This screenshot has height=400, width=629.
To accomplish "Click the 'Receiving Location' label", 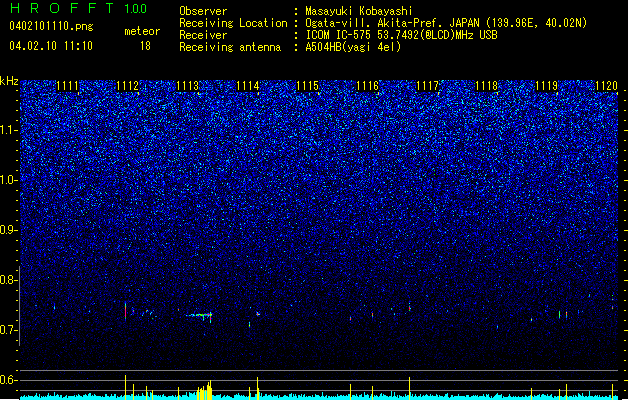I will click(233, 23).
